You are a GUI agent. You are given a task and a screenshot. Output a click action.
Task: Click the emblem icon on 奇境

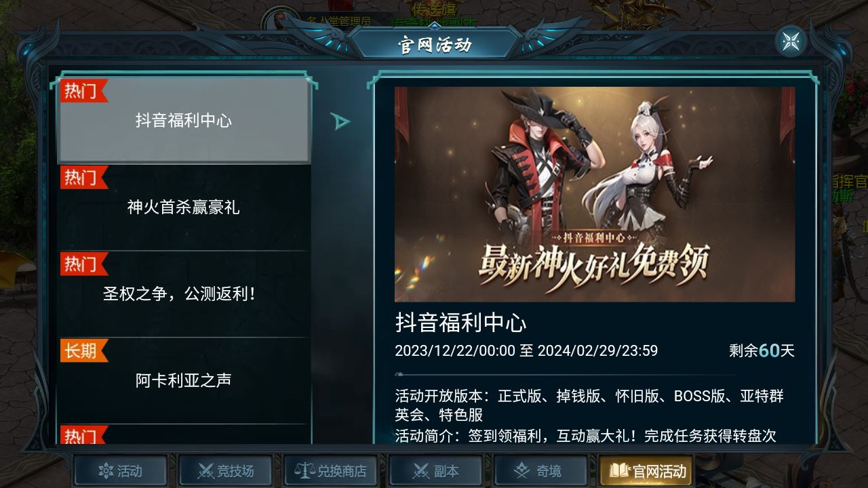(x=521, y=470)
